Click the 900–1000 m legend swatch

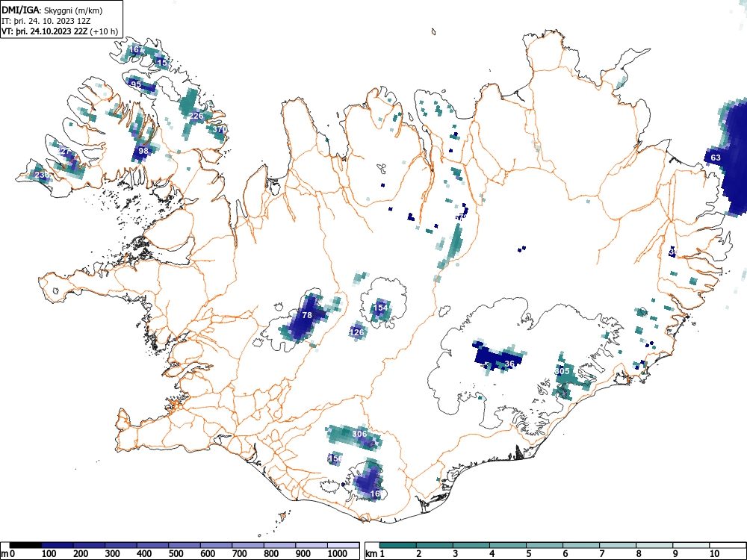pyautogui.click(x=311, y=545)
